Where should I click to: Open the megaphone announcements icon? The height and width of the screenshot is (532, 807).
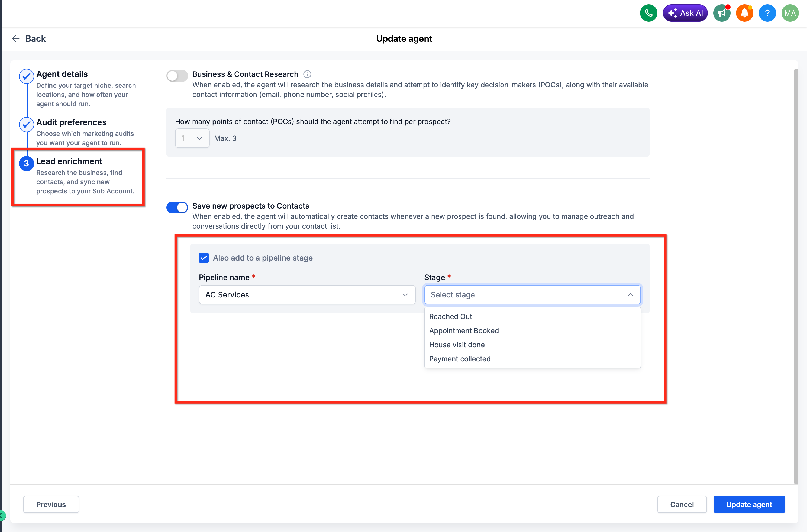pos(721,13)
